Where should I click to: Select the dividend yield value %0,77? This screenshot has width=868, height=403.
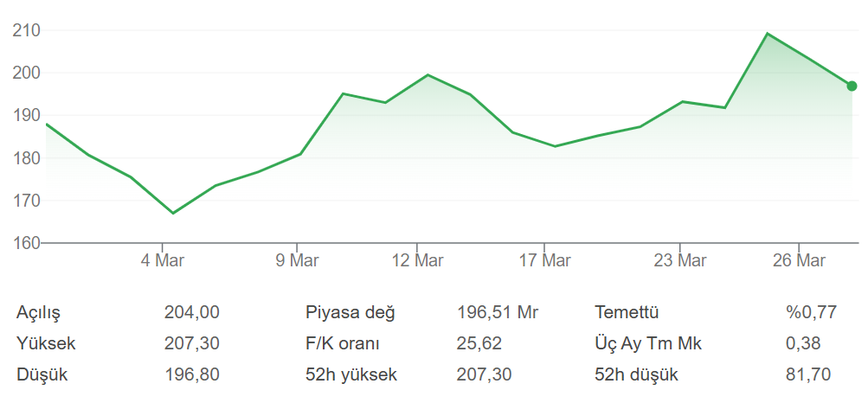811,312
